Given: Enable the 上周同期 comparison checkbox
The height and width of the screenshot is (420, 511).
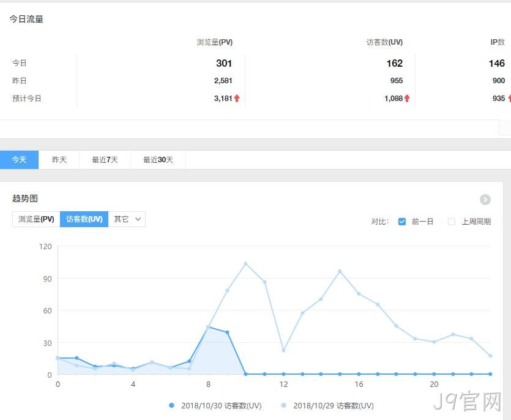Looking at the screenshot, I should click(452, 222).
